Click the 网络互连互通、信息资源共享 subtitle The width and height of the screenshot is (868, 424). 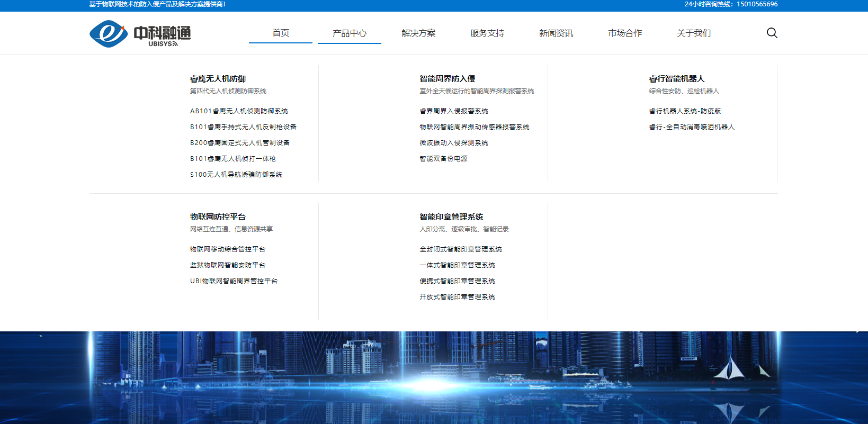[231, 229]
